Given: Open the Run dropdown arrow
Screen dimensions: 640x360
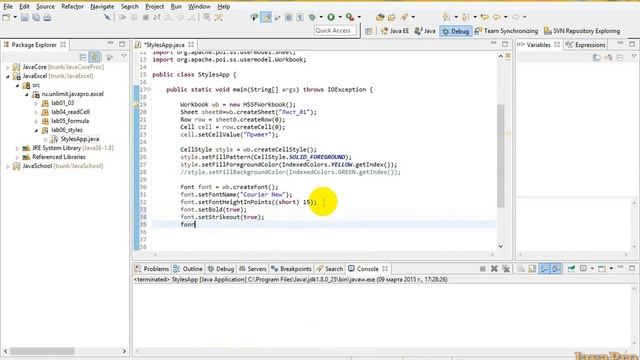Looking at the screenshot, I should pyautogui.click(x=340, y=17).
